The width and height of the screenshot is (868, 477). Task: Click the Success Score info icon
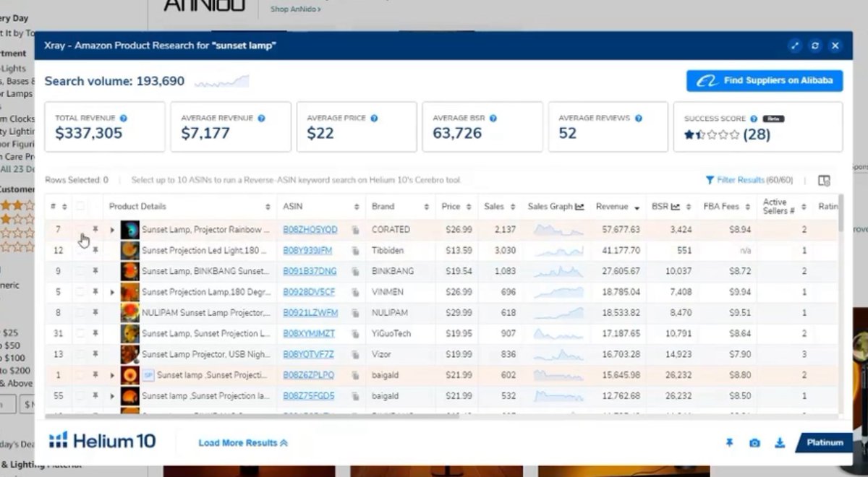point(754,119)
